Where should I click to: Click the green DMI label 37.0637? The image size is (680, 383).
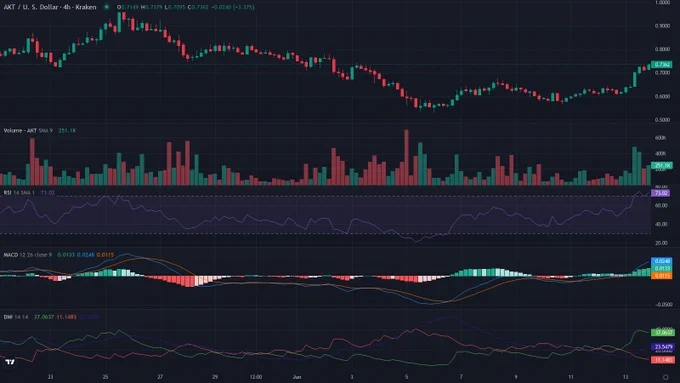[x=663, y=332]
